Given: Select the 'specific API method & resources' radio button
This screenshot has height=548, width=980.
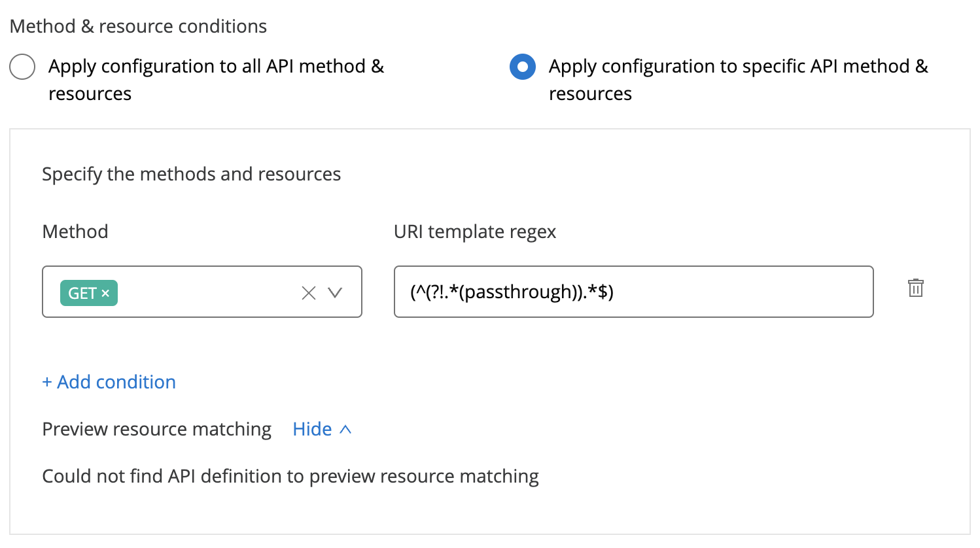Looking at the screenshot, I should tap(522, 67).
